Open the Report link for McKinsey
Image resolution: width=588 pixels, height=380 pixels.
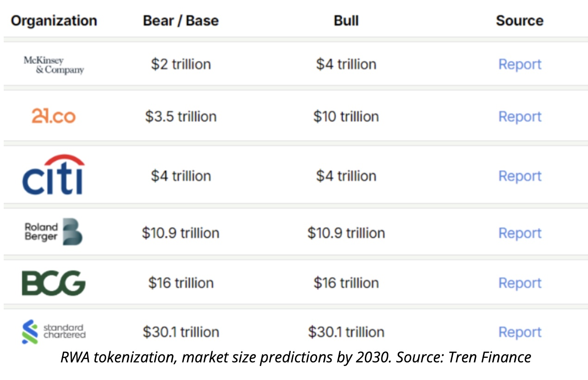point(519,64)
